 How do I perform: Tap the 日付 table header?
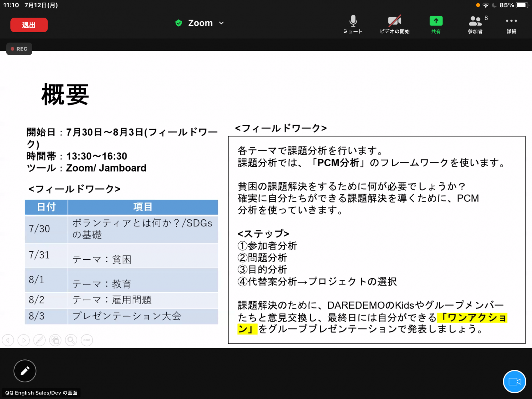(x=46, y=207)
